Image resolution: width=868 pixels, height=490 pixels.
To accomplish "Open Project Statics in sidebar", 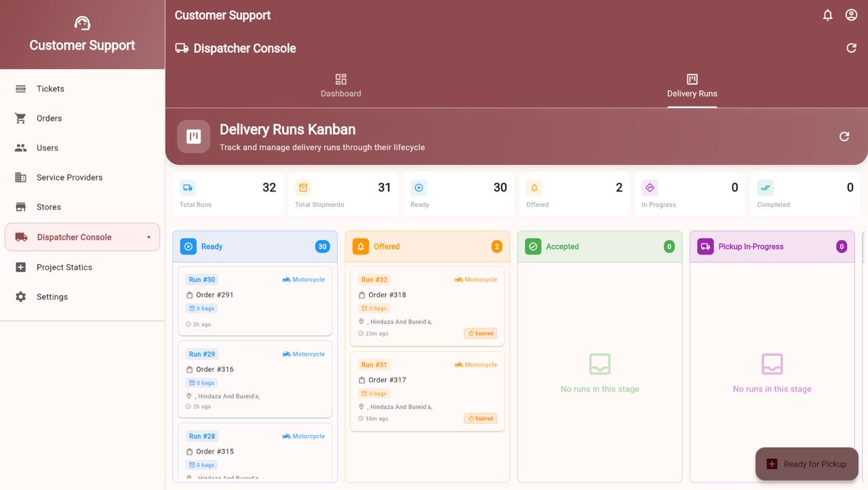I will pos(64,267).
